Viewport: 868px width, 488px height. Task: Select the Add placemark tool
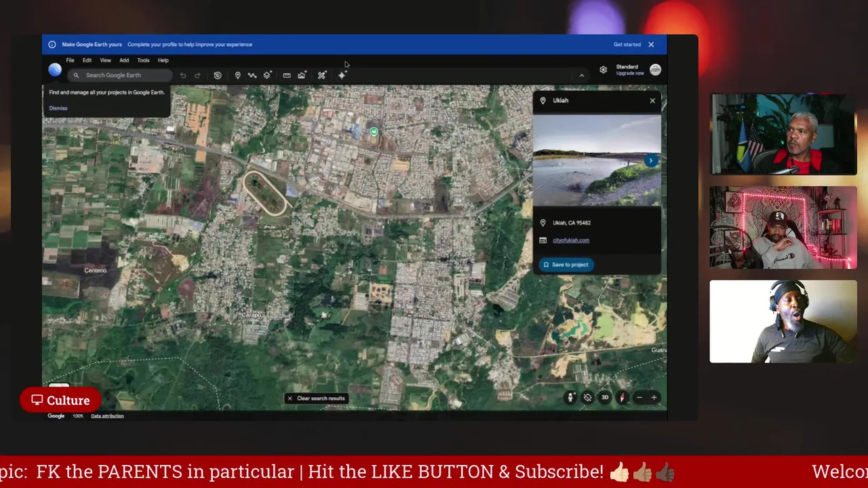[x=237, y=75]
